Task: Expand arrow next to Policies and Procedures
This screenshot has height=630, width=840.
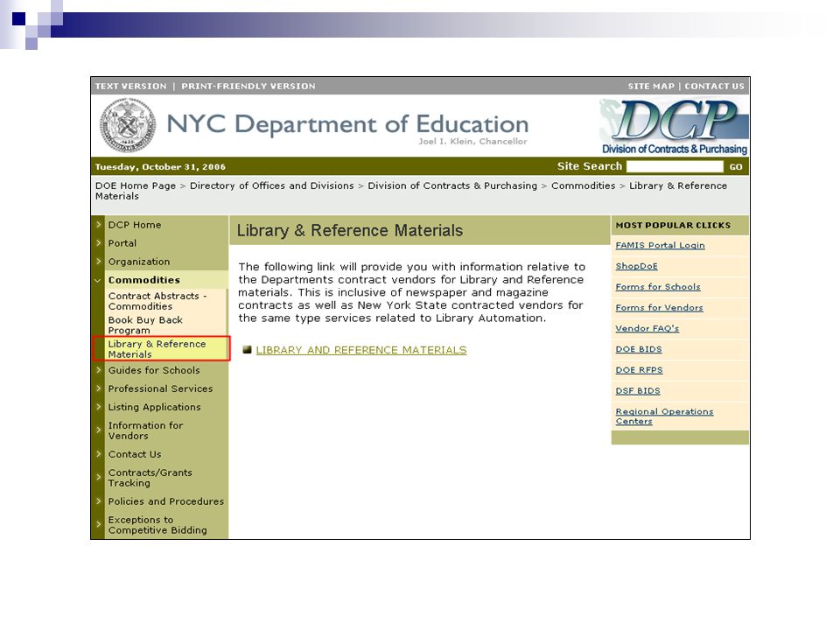Action: tap(98, 501)
